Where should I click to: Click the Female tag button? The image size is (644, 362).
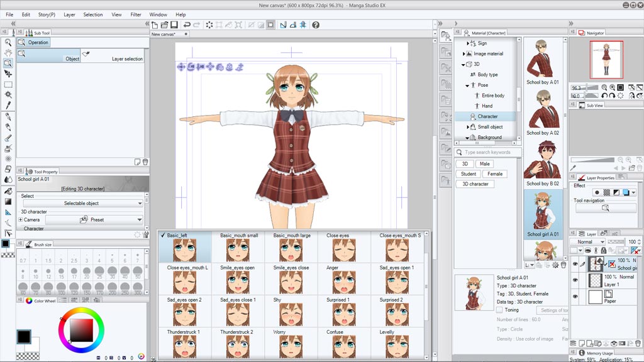tap(495, 174)
